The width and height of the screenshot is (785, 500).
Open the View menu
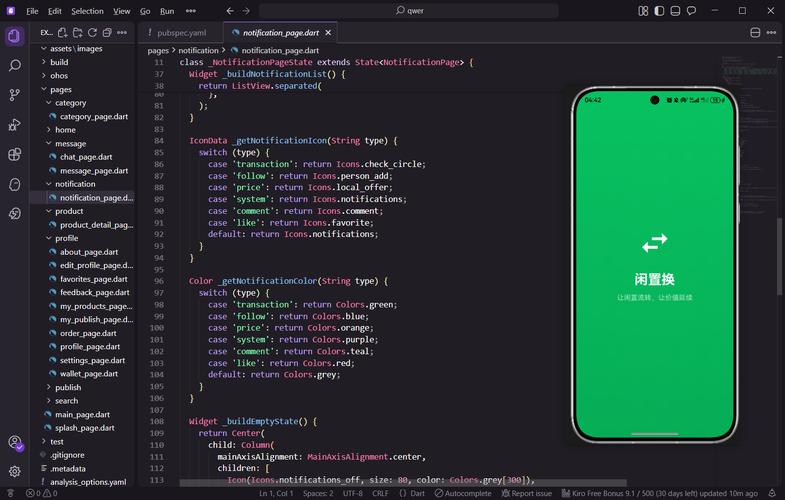point(121,11)
